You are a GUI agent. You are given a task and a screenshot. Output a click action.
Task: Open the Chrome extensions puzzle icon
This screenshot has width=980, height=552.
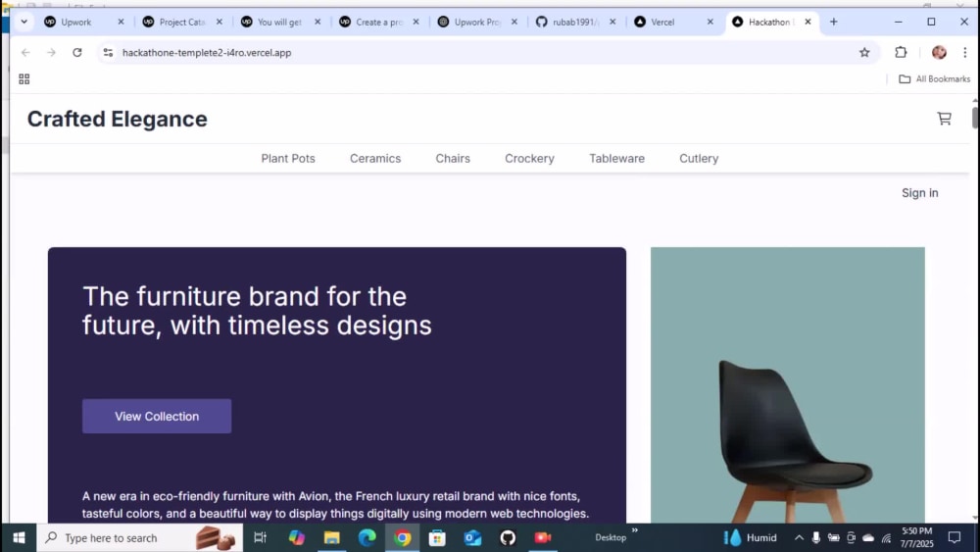click(901, 53)
